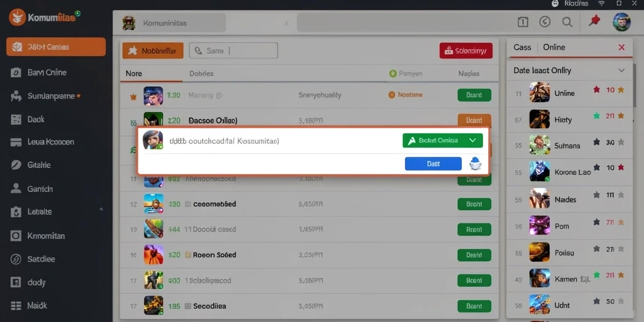
Task: Open the green Soket Omina dropdown
Action: tap(443, 140)
